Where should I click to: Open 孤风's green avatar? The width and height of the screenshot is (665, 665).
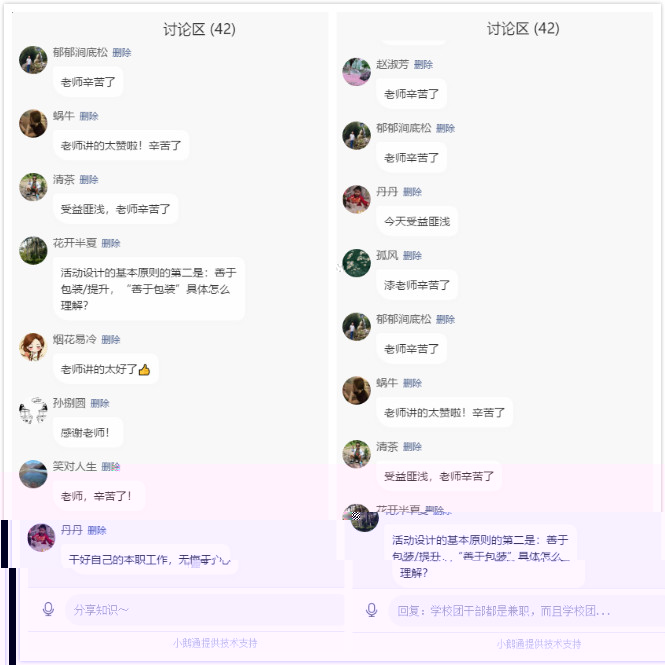[x=356, y=263]
